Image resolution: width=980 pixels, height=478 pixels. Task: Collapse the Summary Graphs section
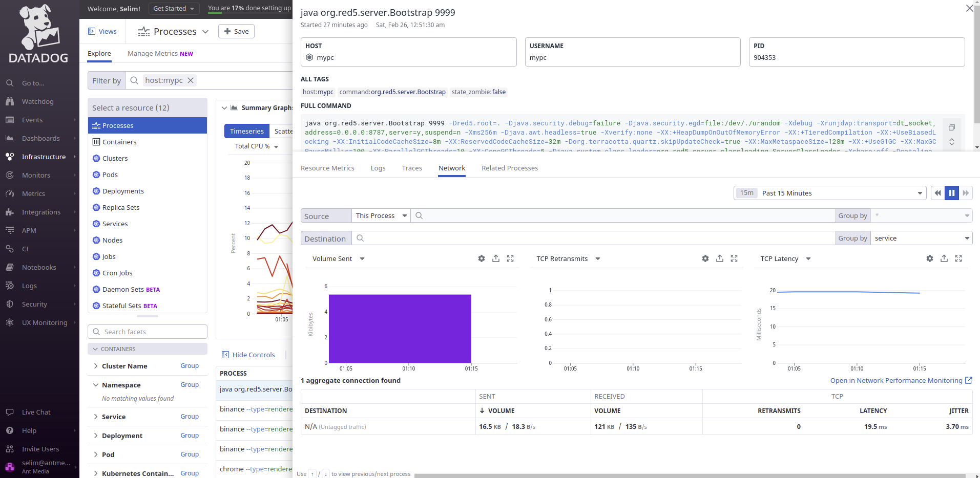[224, 108]
